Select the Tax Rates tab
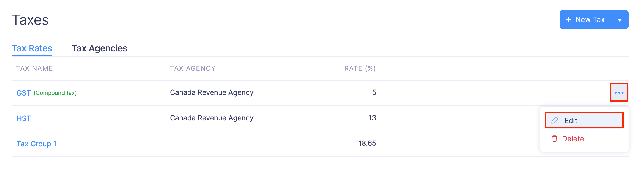 32,48
